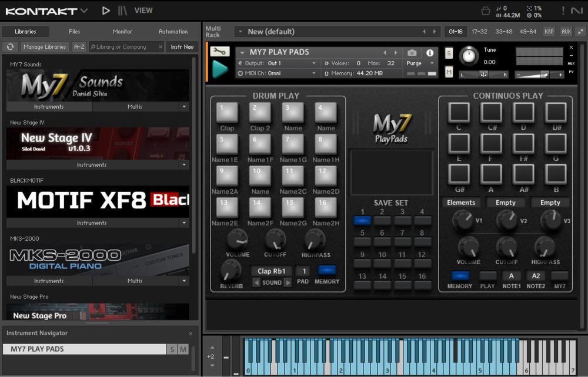Open the VIEW menu
588x377 pixels.
point(143,11)
